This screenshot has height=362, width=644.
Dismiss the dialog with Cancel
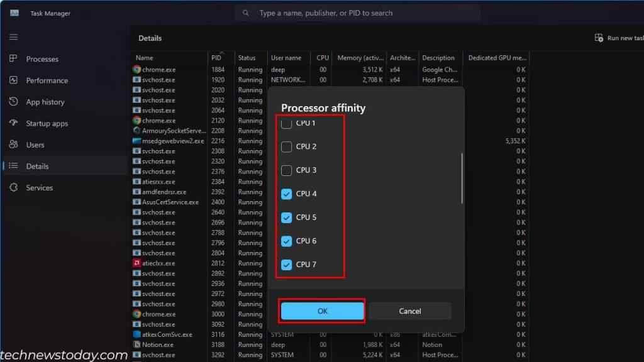(409, 310)
